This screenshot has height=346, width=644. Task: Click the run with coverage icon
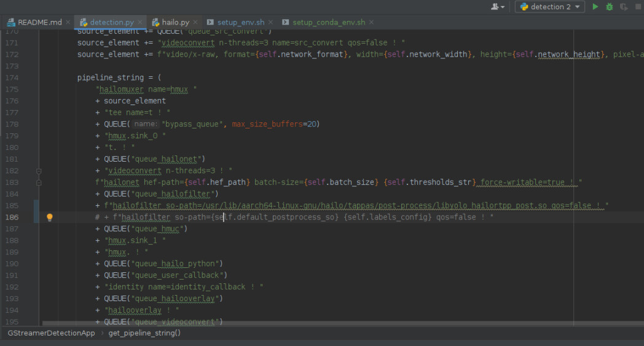pos(624,7)
